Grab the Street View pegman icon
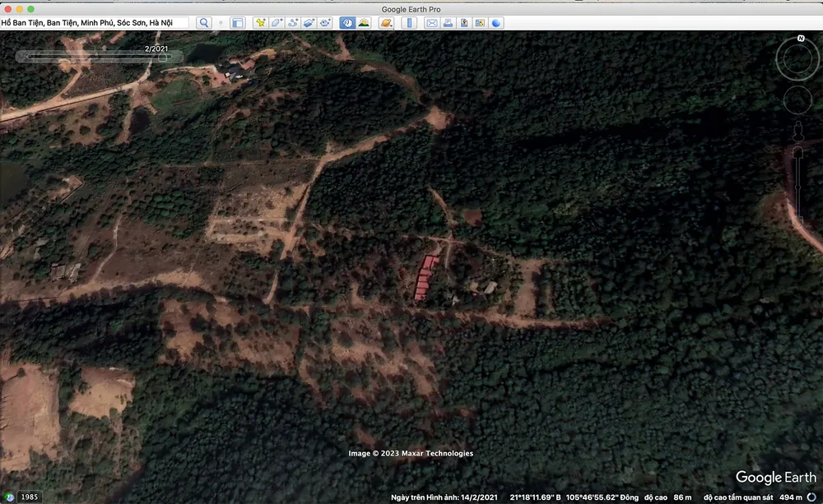823x504 pixels. click(797, 130)
